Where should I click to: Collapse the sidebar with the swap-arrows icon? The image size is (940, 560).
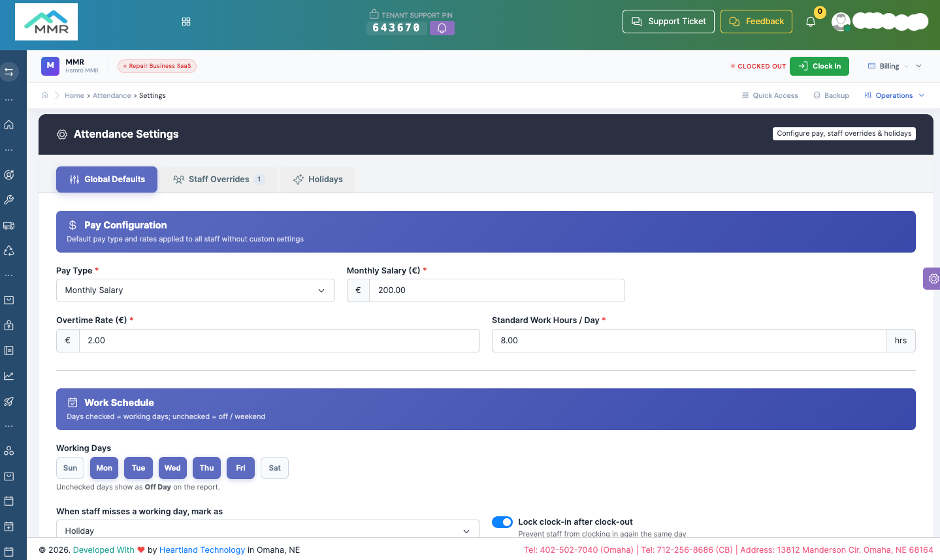click(x=9, y=72)
